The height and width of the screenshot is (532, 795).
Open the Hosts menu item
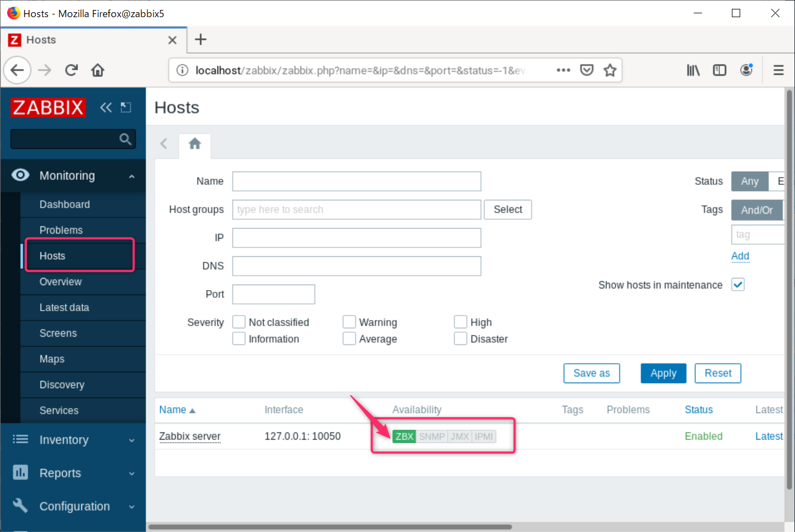[83, 256]
